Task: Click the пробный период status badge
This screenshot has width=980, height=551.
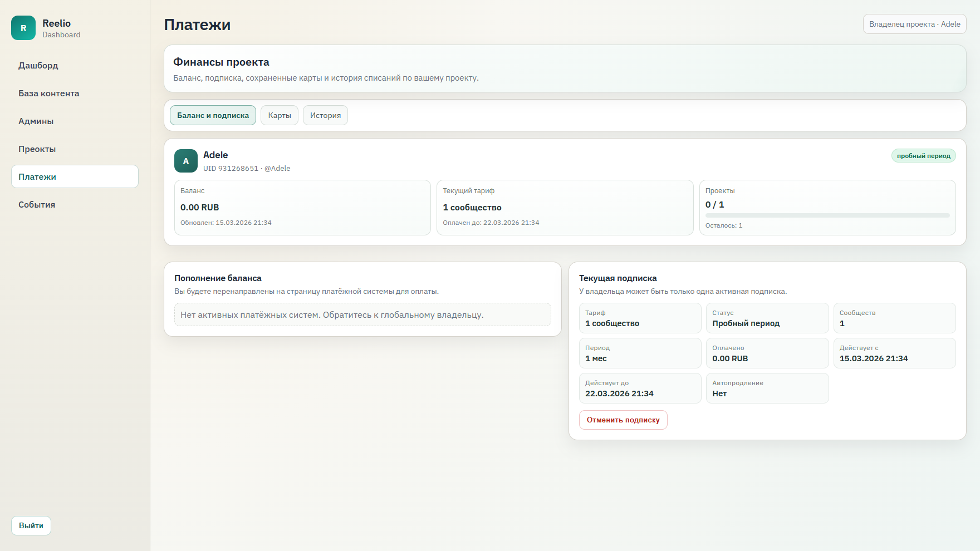Action: pyautogui.click(x=923, y=156)
